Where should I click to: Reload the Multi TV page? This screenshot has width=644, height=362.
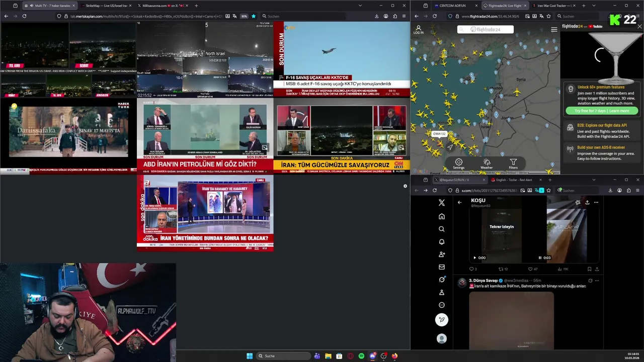[24, 16]
